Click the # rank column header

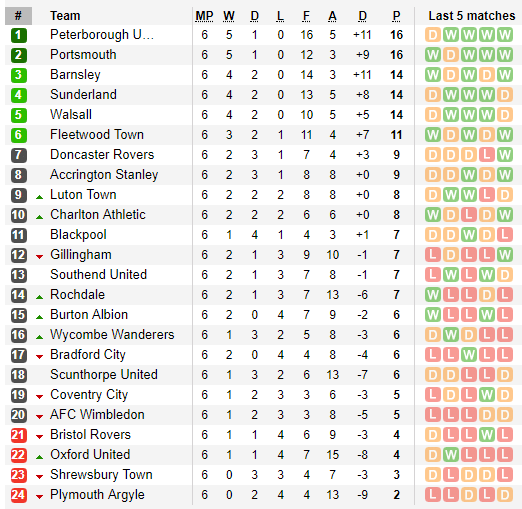click(18, 16)
